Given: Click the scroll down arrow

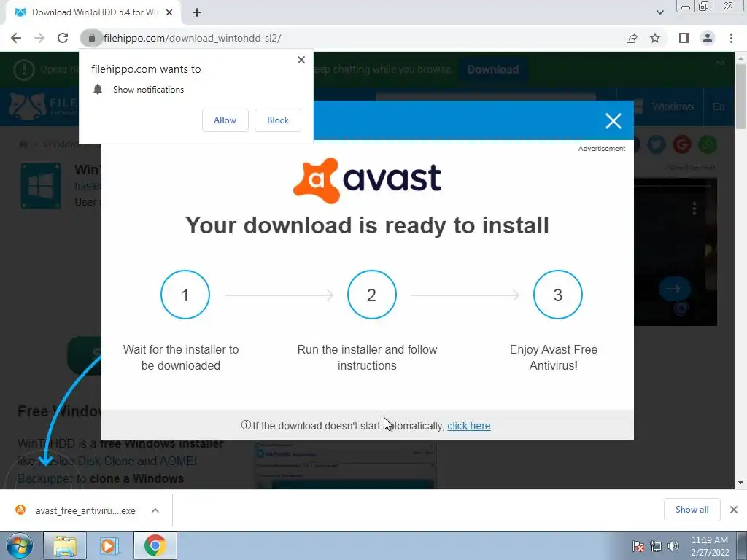Looking at the screenshot, I should click(740, 483).
